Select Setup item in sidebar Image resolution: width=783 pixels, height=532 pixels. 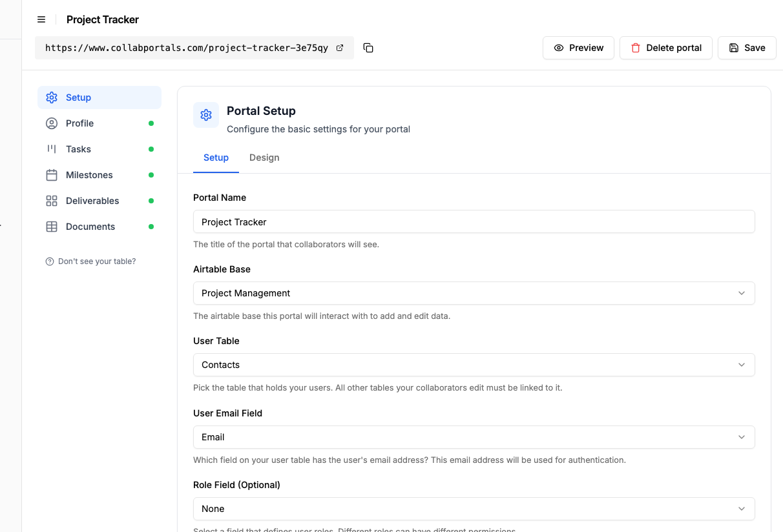99,97
